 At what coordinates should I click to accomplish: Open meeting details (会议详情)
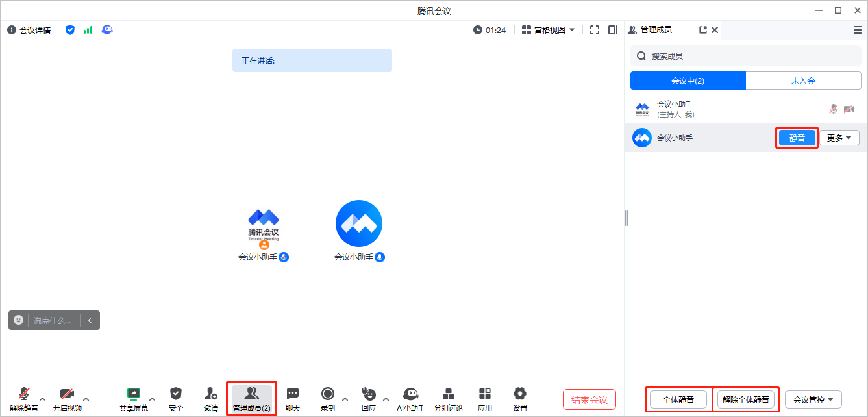[29, 30]
